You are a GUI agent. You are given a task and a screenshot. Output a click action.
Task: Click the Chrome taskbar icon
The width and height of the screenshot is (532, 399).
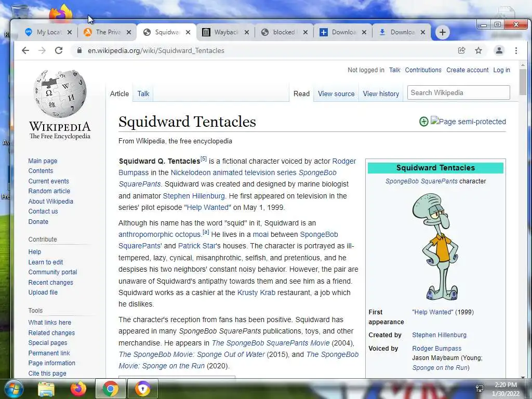(110, 389)
